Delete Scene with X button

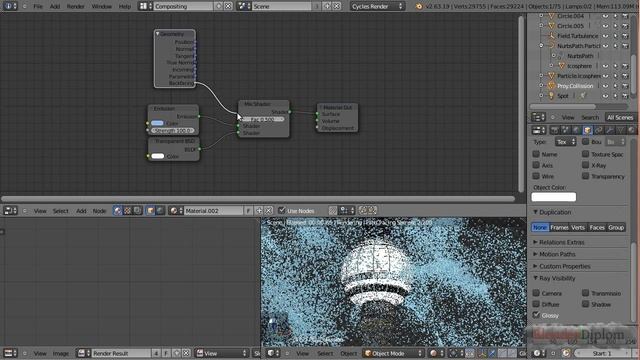tap(337, 6)
